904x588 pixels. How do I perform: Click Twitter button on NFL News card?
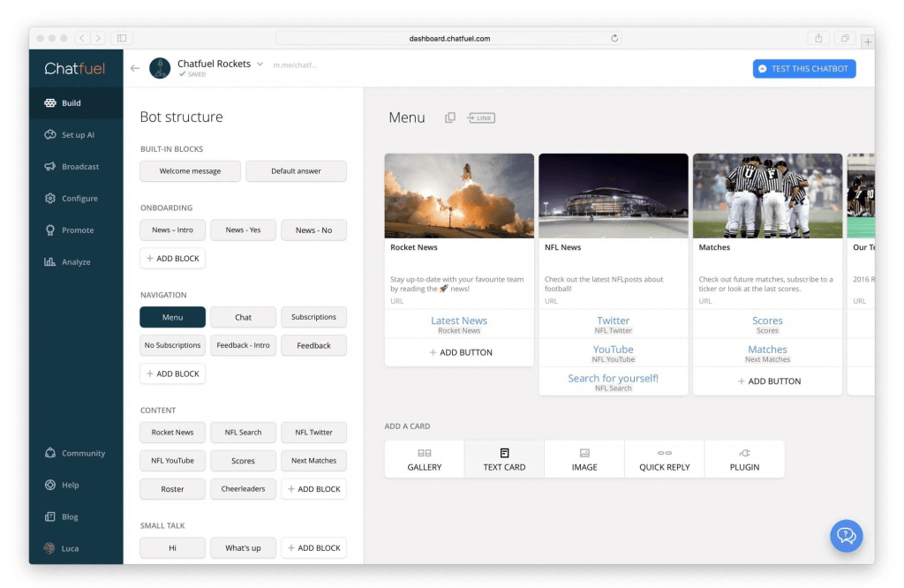[614, 324]
